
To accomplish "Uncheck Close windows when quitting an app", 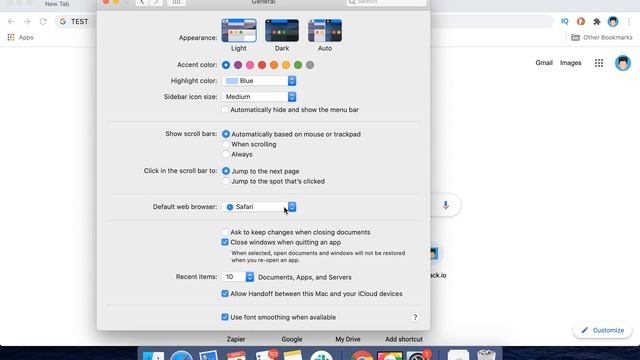I will pos(225,242).
